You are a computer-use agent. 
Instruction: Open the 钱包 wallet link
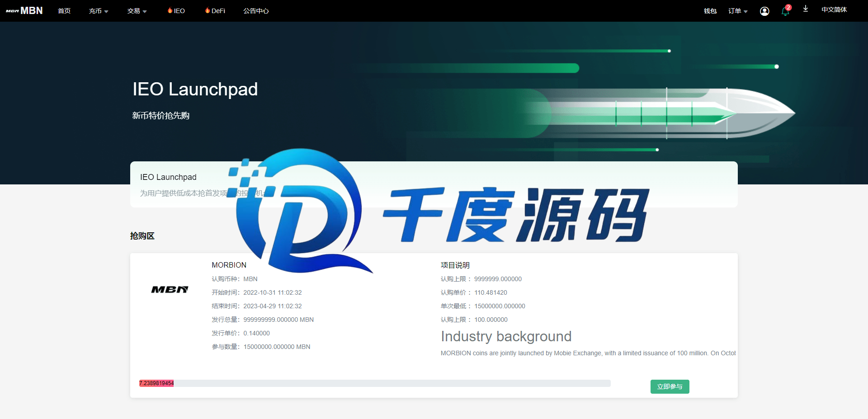click(x=710, y=11)
